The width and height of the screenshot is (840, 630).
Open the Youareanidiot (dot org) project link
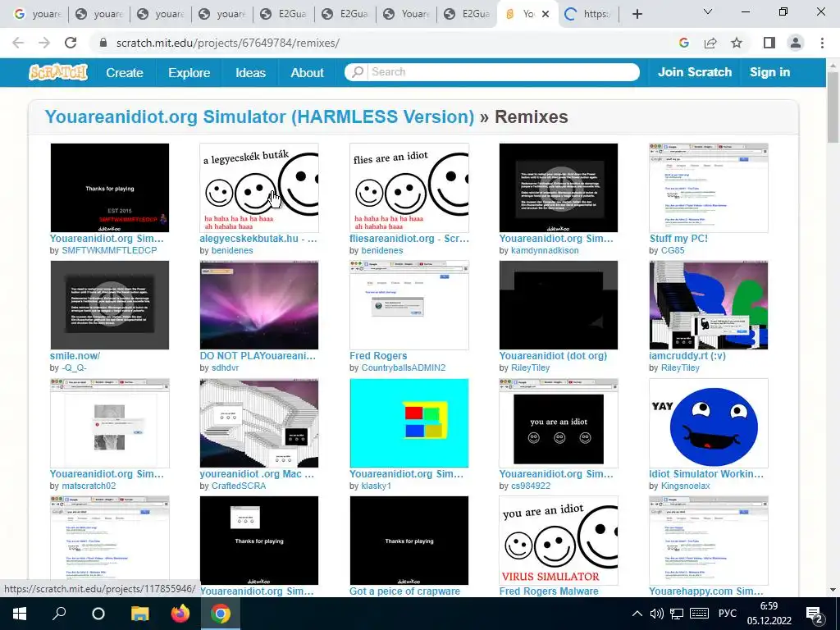553,356
